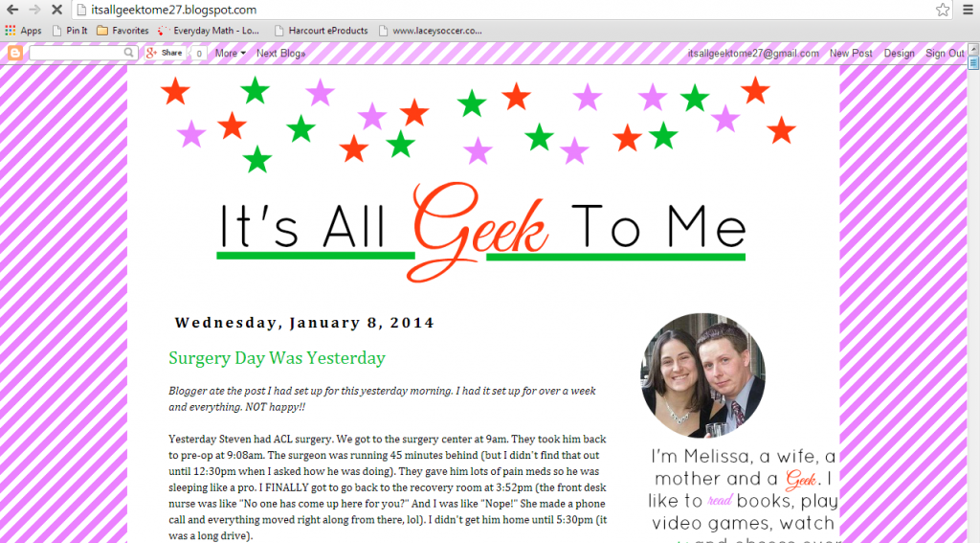The image size is (980, 543).
Task: Open the Apps shortcut in the bookmarks bar
Action: coord(24,31)
